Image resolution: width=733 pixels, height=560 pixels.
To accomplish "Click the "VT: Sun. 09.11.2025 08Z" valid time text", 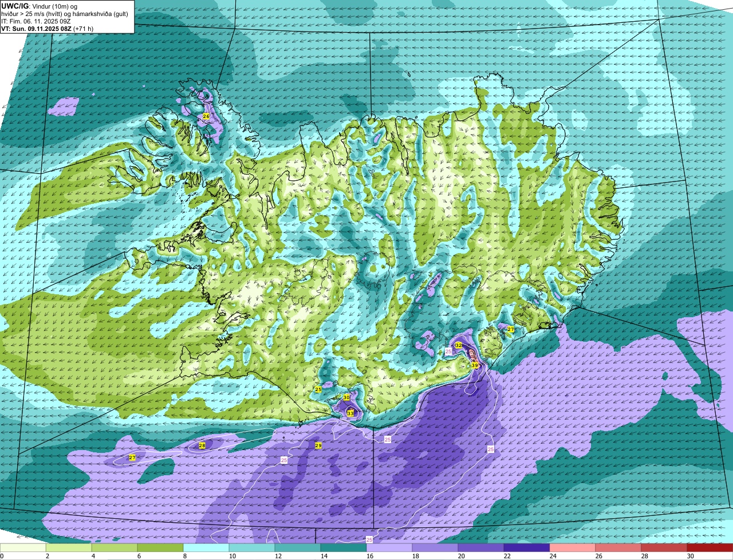I will point(37,28).
